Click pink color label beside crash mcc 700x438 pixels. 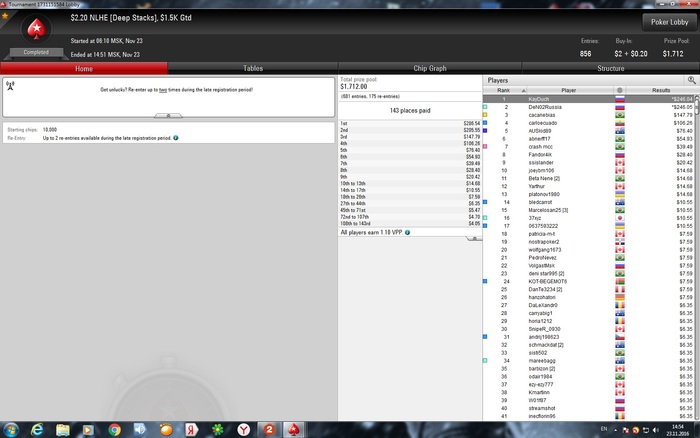point(485,146)
